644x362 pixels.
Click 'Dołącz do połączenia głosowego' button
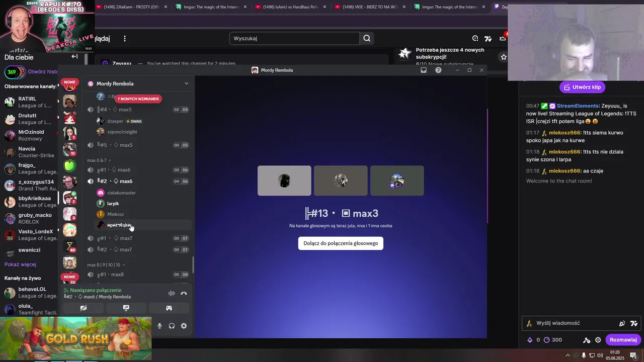point(341,243)
